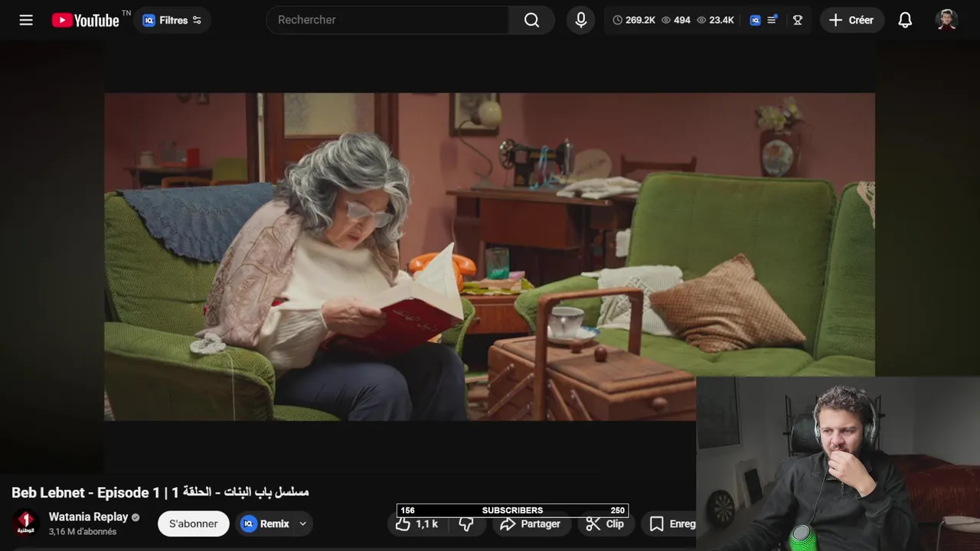The width and height of the screenshot is (980, 551).
Task: Click the S'abonner subscribe button
Action: click(x=194, y=523)
